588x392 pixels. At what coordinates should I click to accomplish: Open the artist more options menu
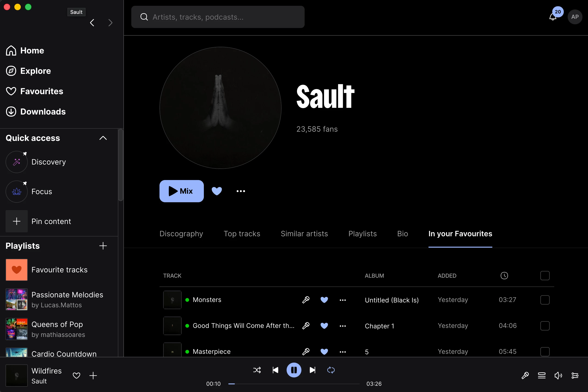(241, 191)
